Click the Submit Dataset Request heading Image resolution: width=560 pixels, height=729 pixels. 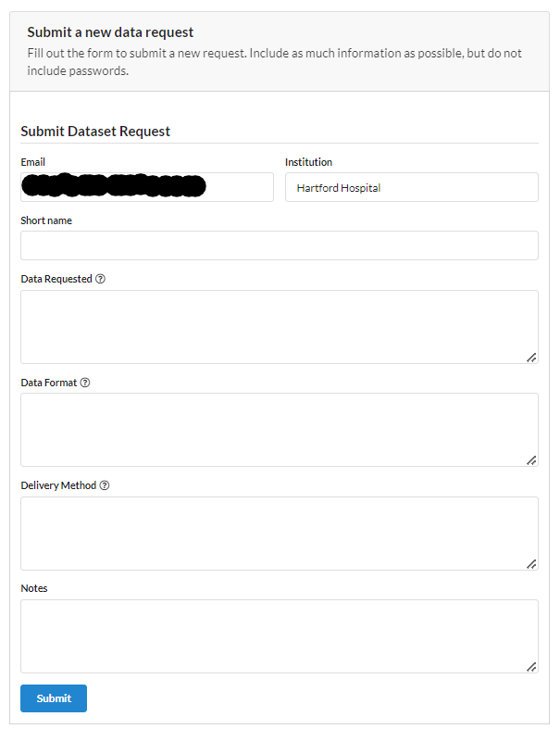point(95,132)
